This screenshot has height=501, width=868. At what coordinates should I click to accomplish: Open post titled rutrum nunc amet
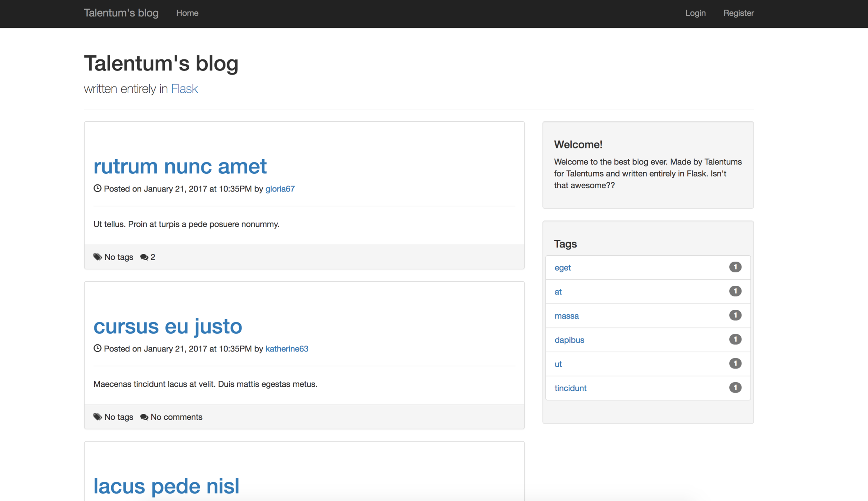pos(180,166)
